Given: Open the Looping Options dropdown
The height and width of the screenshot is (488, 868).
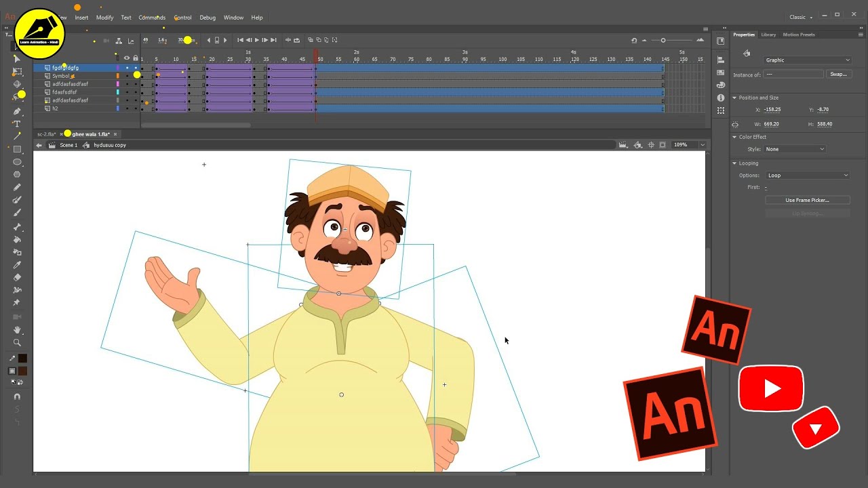Looking at the screenshot, I should (x=808, y=176).
